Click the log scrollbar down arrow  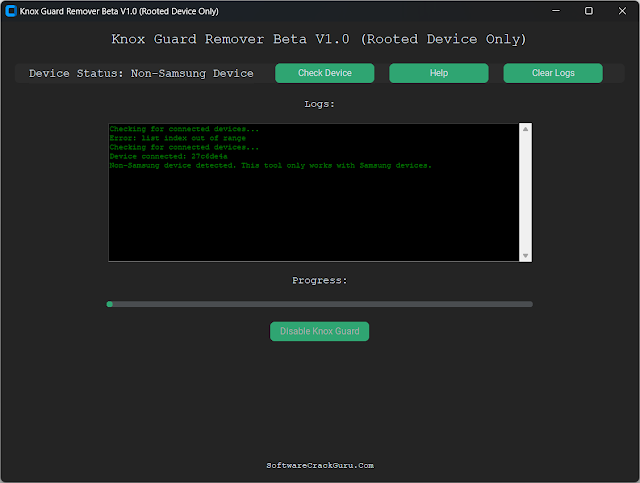coord(525,256)
